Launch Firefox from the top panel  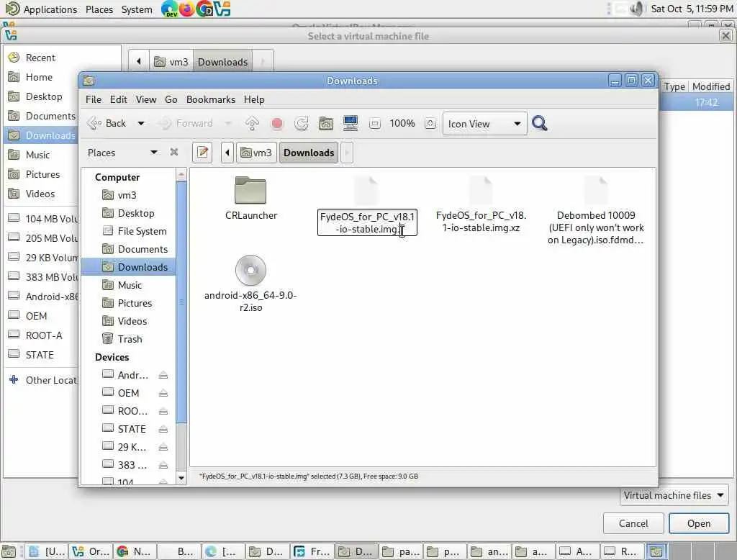(x=186, y=9)
